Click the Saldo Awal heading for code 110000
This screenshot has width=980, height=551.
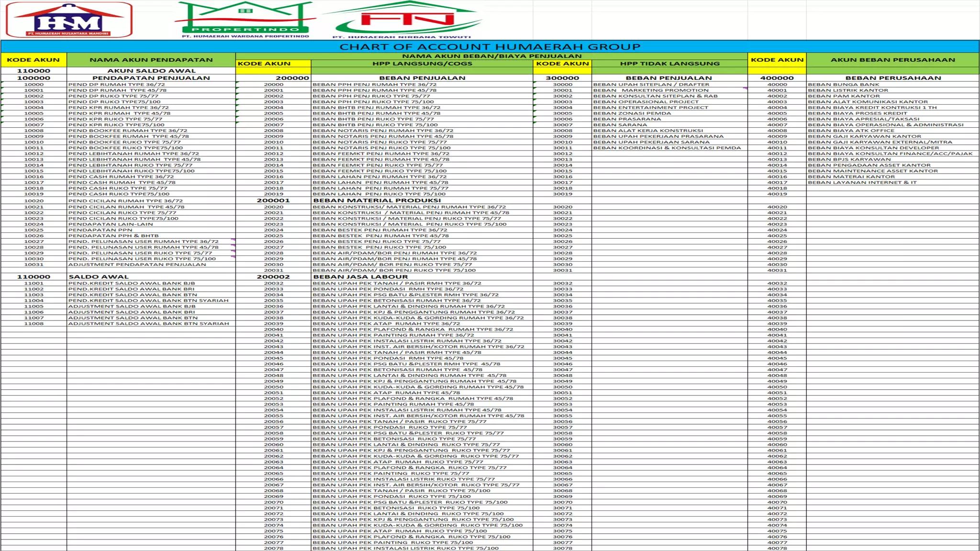coord(99,276)
